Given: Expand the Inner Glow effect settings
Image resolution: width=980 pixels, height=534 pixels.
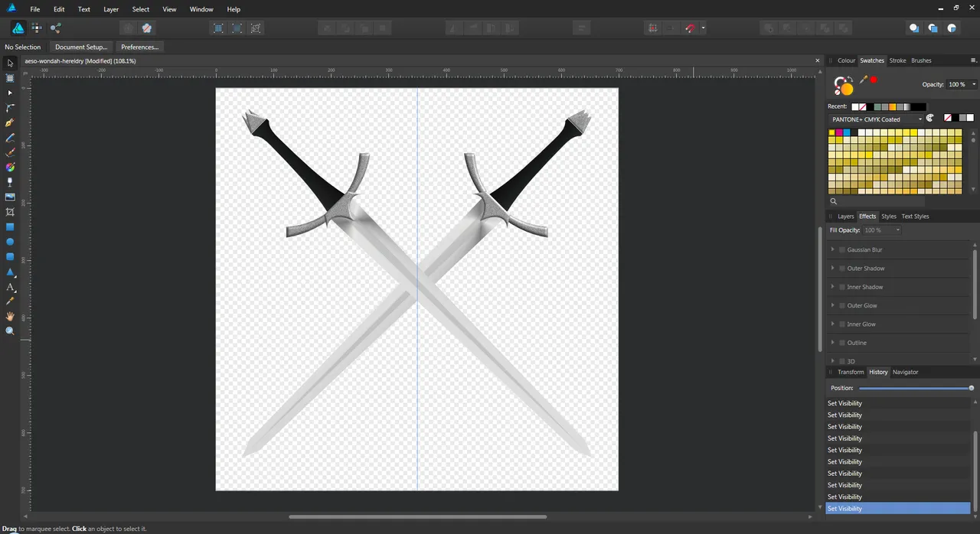Looking at the screenshot, I should [x=833, y=324].
